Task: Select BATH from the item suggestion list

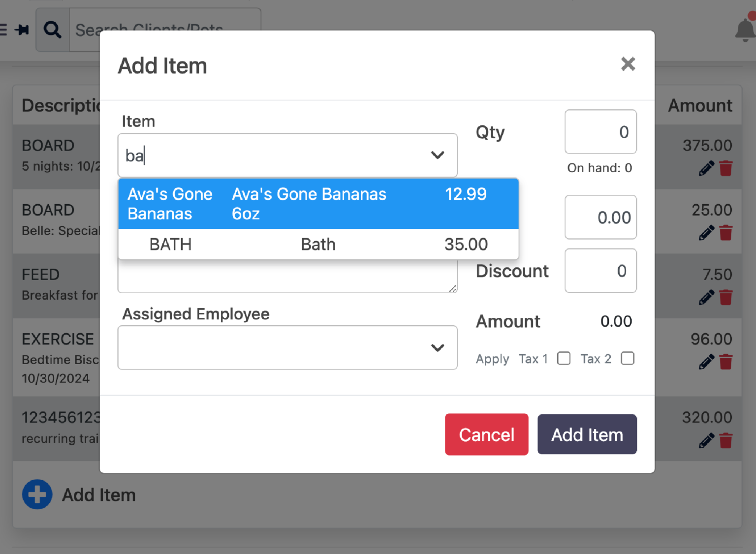Action: (x=318, y=244)
